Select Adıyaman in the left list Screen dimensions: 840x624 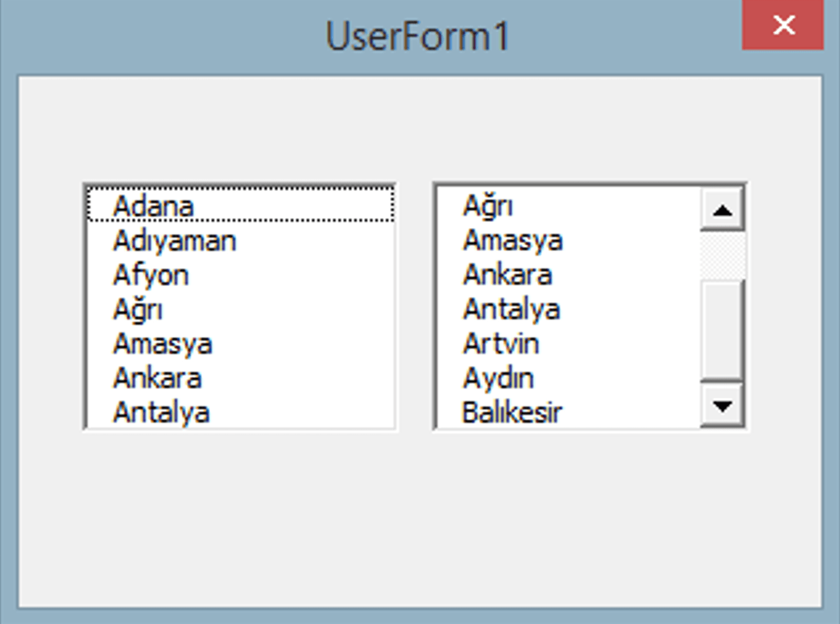pyautogui.click(x=241, y=240)
